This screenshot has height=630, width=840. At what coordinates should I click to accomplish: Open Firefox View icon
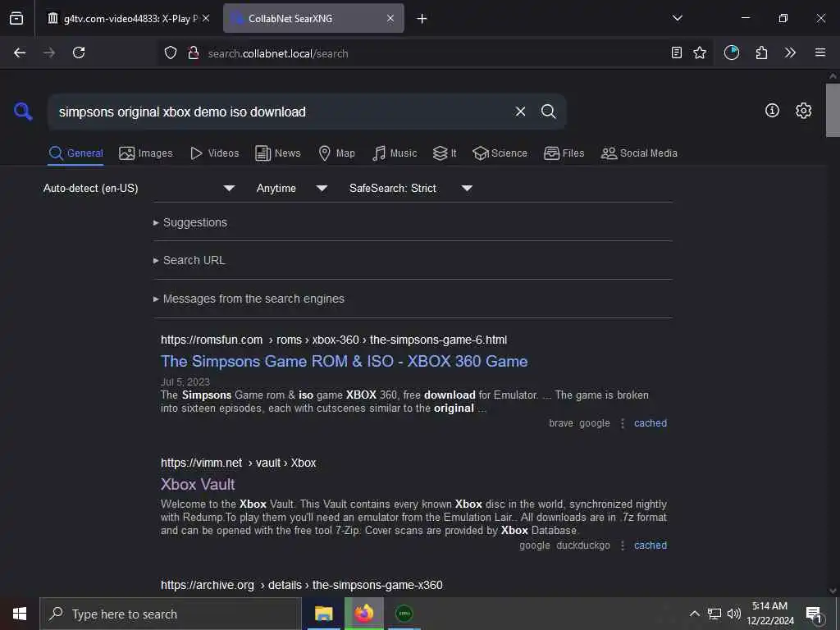16,18
